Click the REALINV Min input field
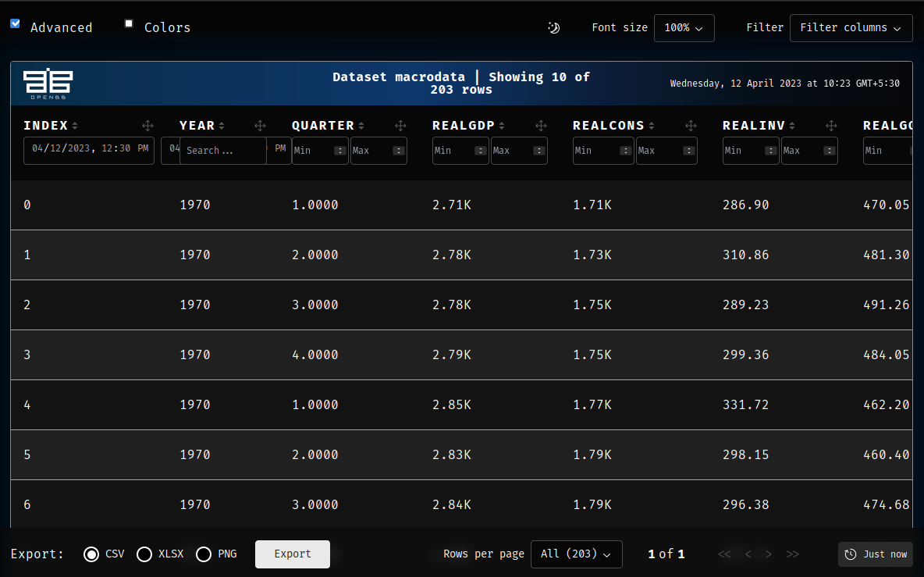 [x=751, y=151]
